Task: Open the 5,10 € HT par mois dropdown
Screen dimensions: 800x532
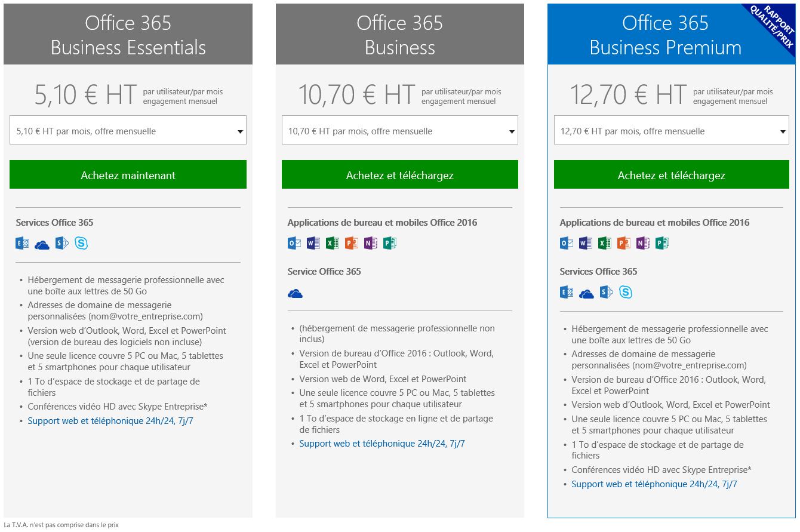Action: pos(128,130)
